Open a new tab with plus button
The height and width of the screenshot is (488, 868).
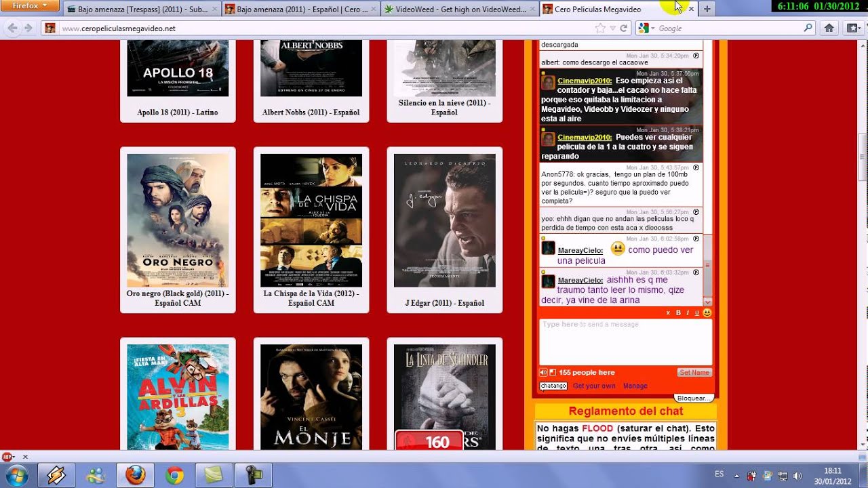pos(707,9)
